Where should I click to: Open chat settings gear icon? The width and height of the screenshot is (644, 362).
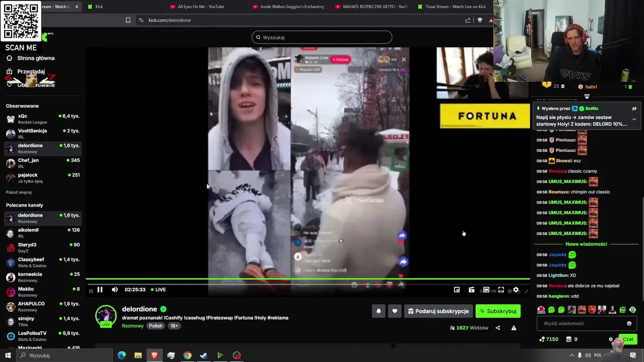click(x=611, y=339)
